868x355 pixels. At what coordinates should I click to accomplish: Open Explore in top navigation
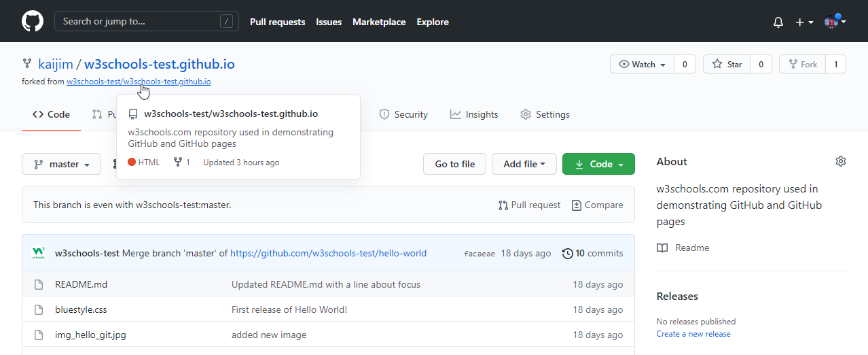(433, 22)
